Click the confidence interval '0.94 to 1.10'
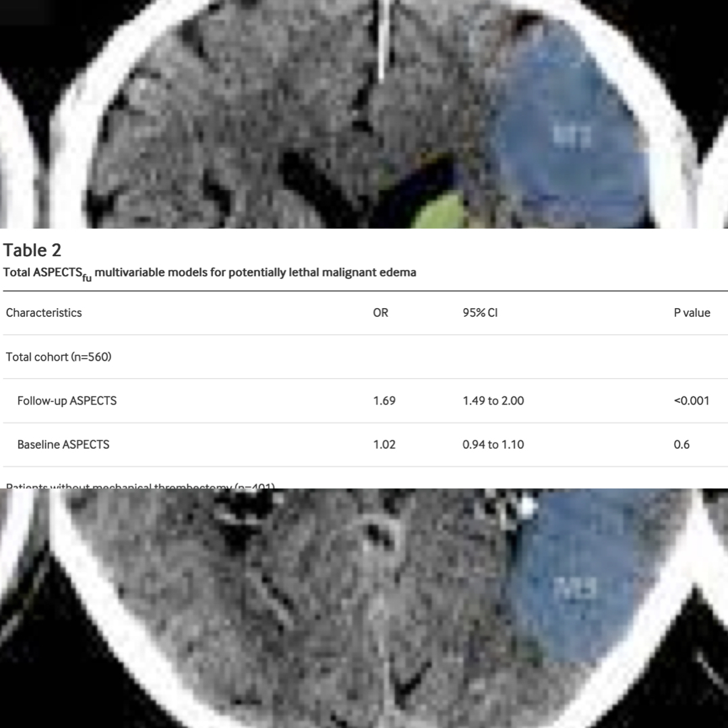Image resolution: width=728 pixels, height=728 pixels. point(493,444)
